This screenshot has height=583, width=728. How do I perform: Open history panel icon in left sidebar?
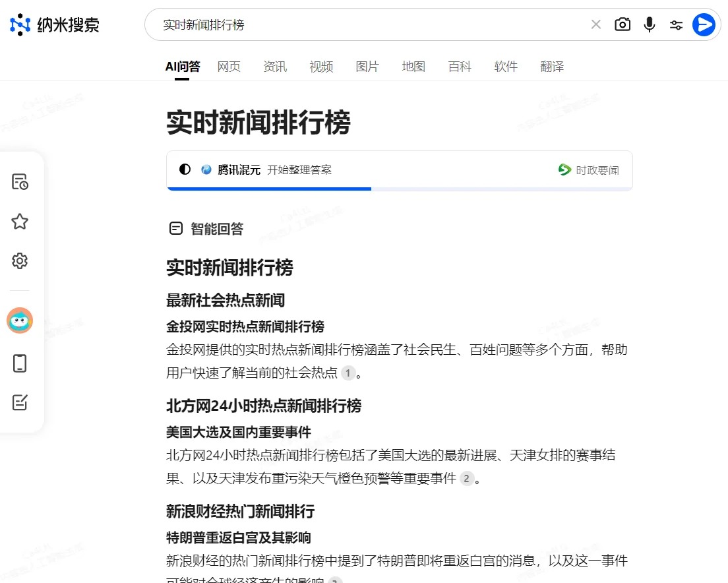point(19,182)
